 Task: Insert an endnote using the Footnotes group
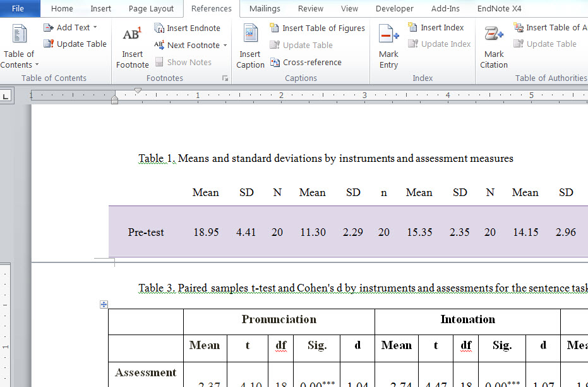coord(187,28)
